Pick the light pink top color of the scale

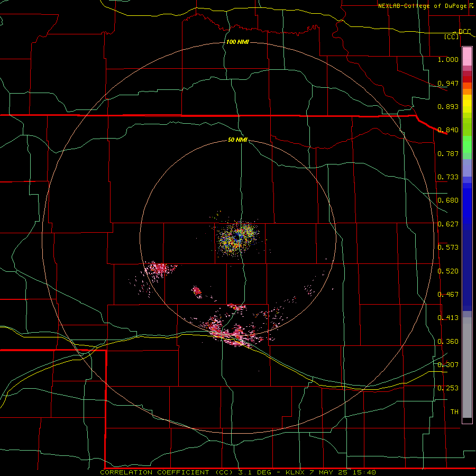coord(467,56)
